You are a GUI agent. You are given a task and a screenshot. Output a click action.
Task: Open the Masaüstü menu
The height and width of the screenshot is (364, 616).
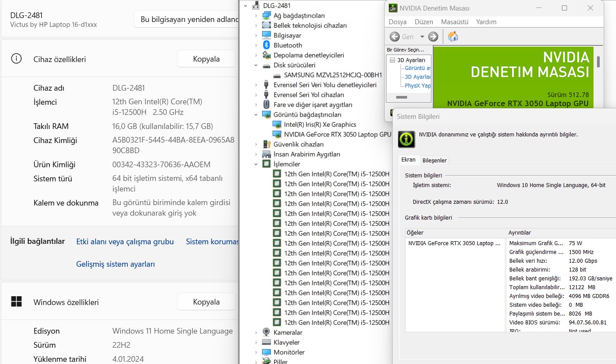pyautogui.click(x=454, y=22)
